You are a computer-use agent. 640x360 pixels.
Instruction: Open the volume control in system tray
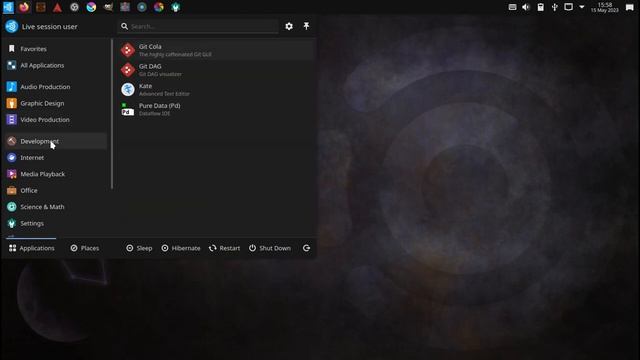[x=526, y=7]
